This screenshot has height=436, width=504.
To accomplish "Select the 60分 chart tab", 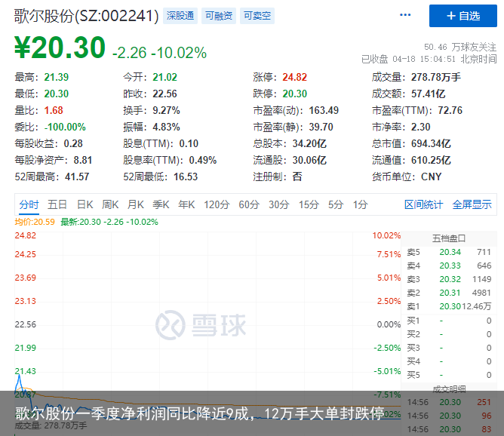I will tap(249, 204).
